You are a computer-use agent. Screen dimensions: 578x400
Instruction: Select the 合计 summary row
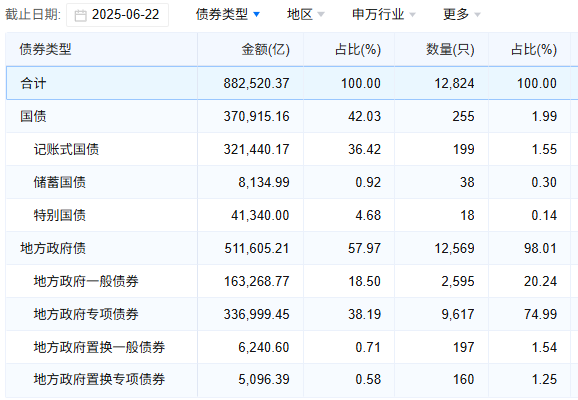[x=292, y=83]
